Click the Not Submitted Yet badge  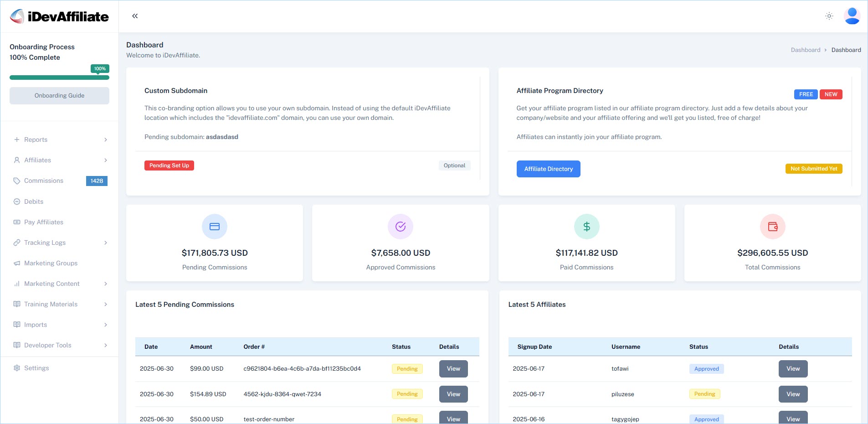click(x=814, y=169)
